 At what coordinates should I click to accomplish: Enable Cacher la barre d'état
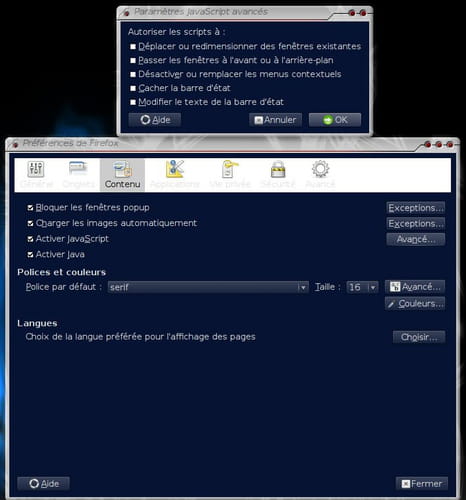coord(133,88)
